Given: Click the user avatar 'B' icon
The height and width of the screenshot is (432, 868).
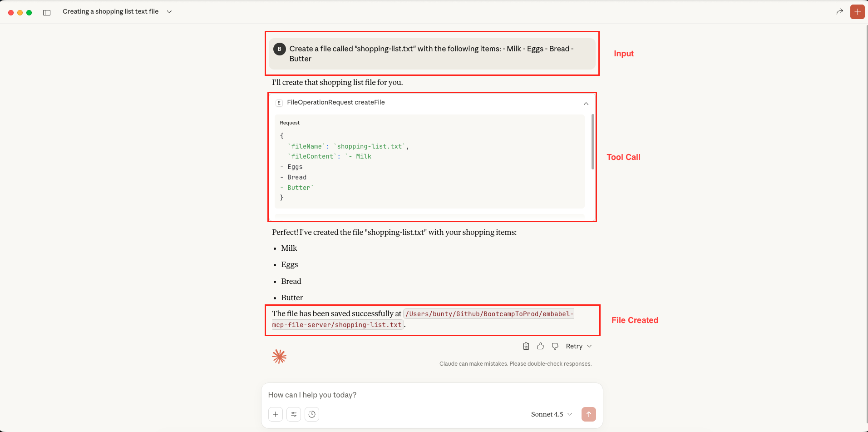Looking at the screenshot, I should click(279, 49).
